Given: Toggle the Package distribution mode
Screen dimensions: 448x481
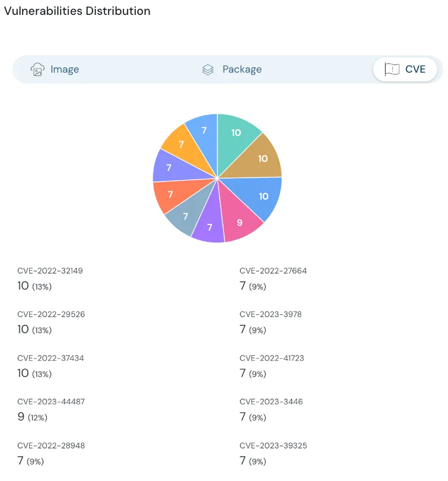Looking at the screenshot, I should coord(231,69).
